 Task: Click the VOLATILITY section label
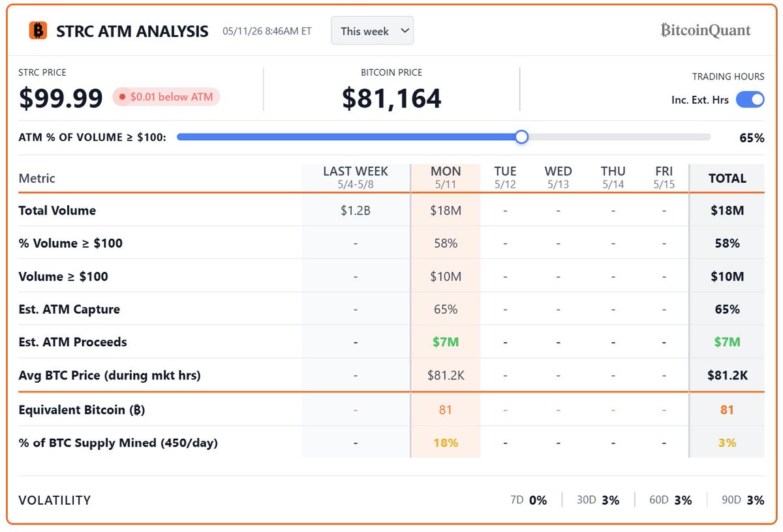pyautogui.click(x=55, y=500)
